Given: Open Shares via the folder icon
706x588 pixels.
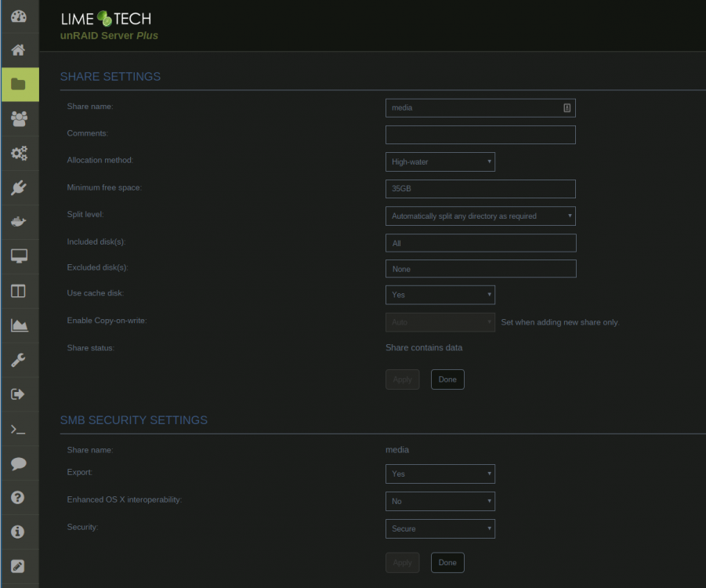Looking at the screenshot, I should click(20, 84).
